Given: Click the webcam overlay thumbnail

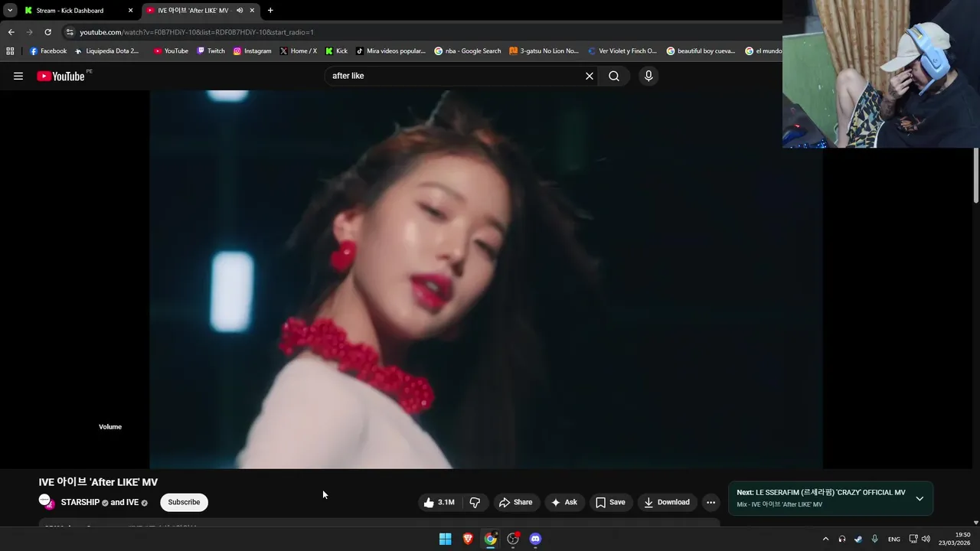Looking at the screenshot, I should 881,73.
